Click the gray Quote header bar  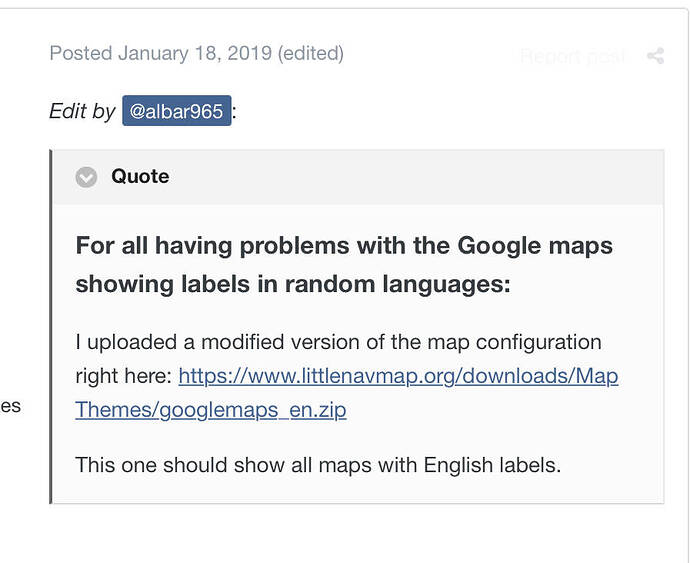click(x=358, y=177)
